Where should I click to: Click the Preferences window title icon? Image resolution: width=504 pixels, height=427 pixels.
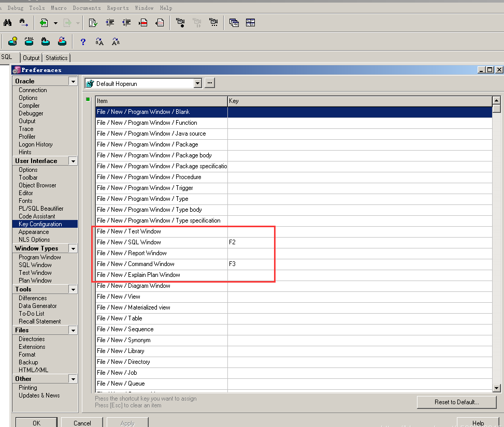point(17,70)
